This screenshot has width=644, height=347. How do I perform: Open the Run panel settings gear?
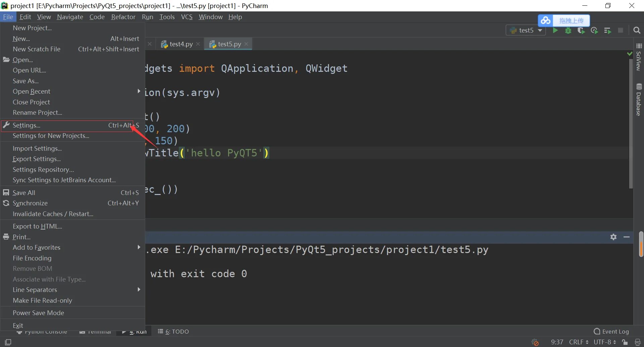[613, 237]
